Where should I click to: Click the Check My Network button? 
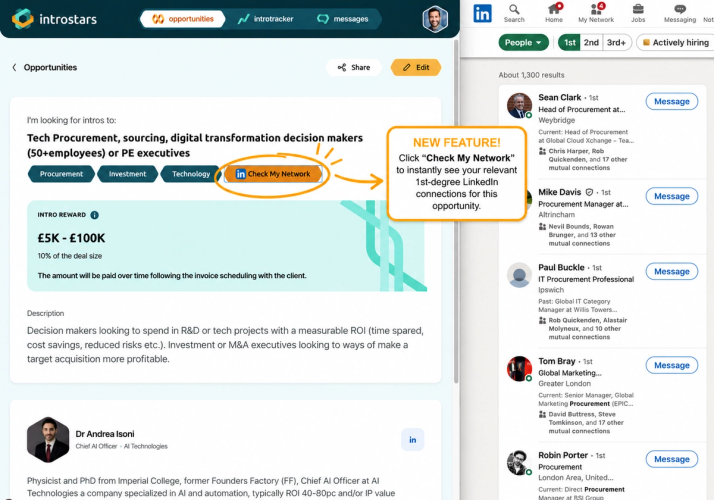point(273,174)
